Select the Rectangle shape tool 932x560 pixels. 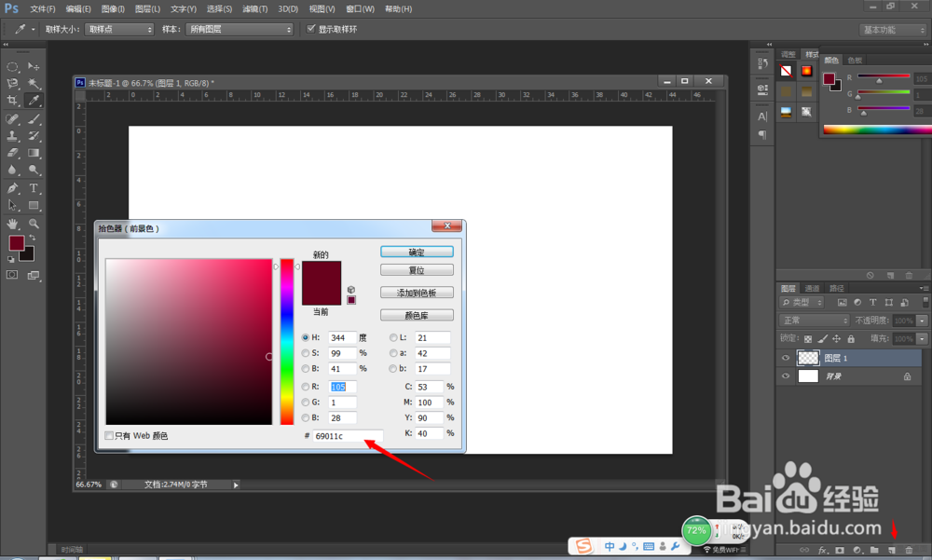click(34, 206)
